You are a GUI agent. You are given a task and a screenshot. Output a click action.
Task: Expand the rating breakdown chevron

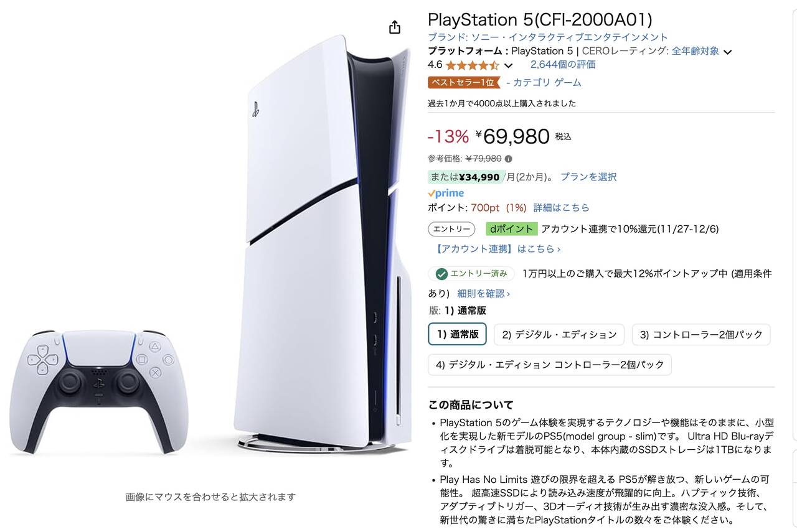tap(508, 65)
